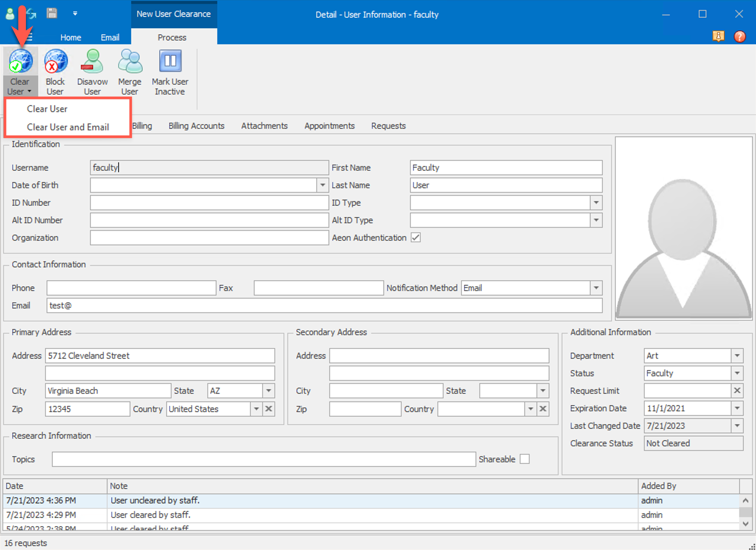
Task: Clear the primary address Country selection with the X
Action: (x=269, y=409)
